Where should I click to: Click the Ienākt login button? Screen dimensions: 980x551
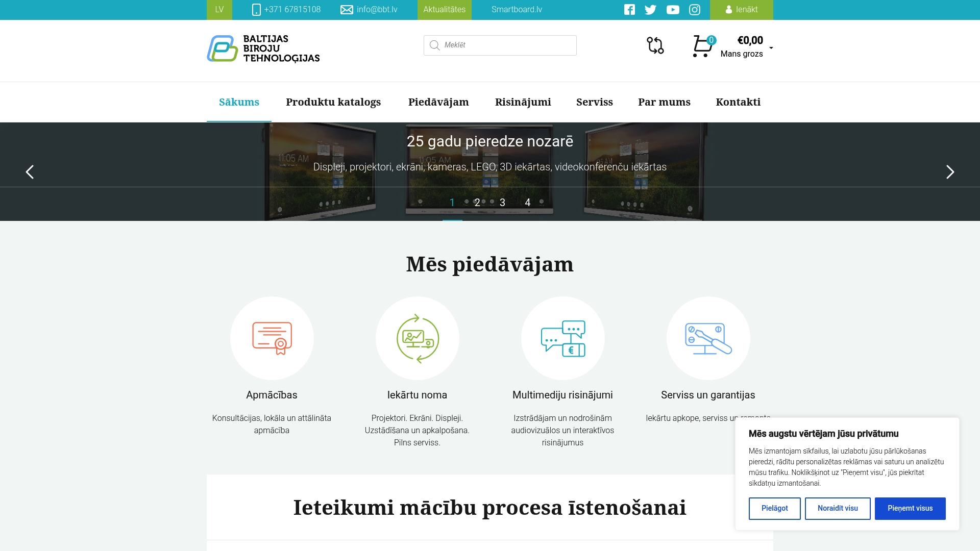click(x=741, y=10)
